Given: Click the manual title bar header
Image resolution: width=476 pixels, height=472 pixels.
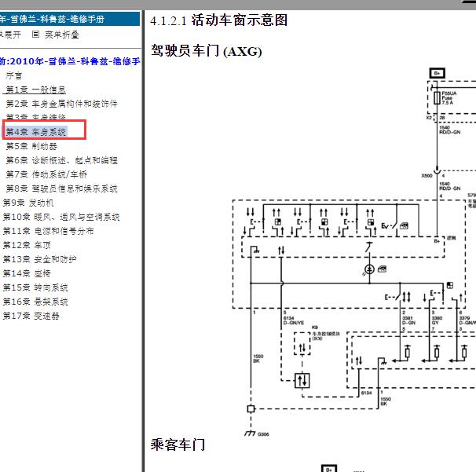Looking at the screenshot, I should (x=70, y=19).
